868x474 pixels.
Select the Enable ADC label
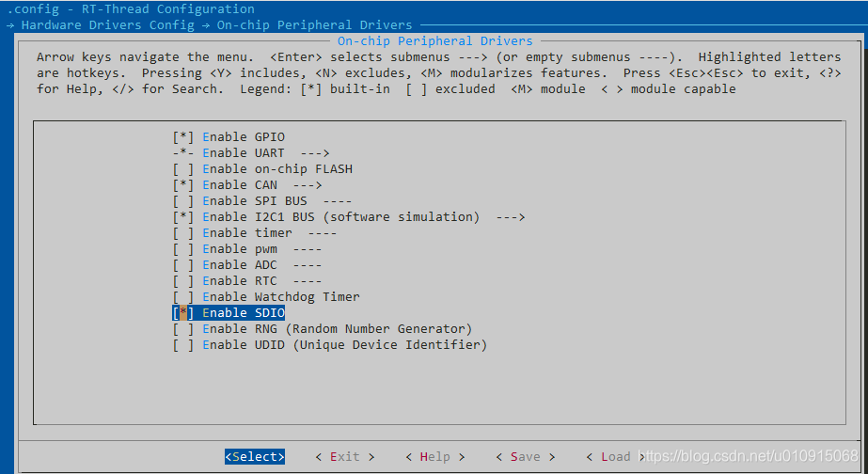click(240, 265)
